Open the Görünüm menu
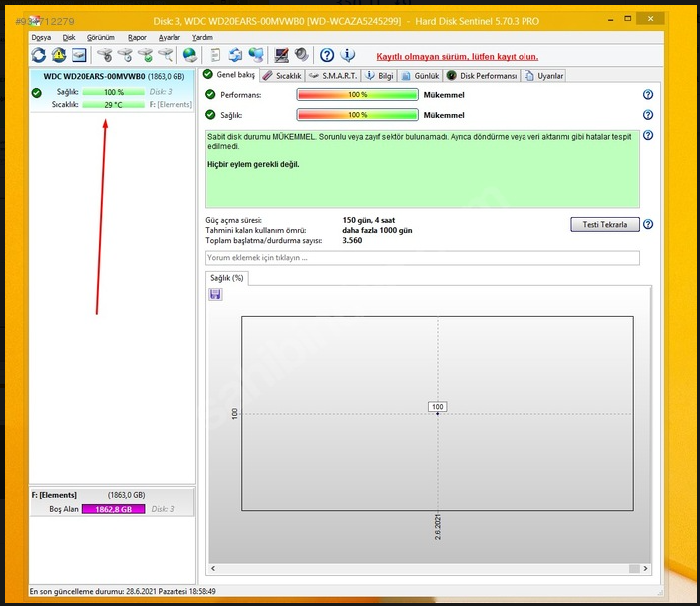The image size is (700, 606). 101,38
